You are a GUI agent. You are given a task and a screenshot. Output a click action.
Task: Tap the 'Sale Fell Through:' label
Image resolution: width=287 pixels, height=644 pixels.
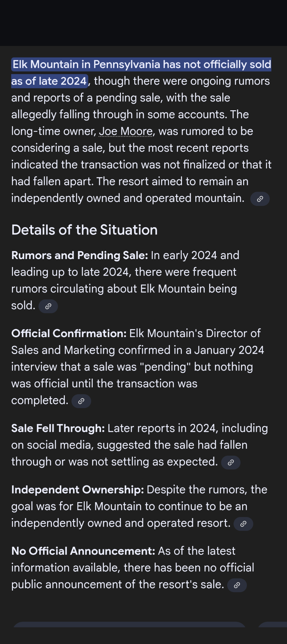pos(58,428)
